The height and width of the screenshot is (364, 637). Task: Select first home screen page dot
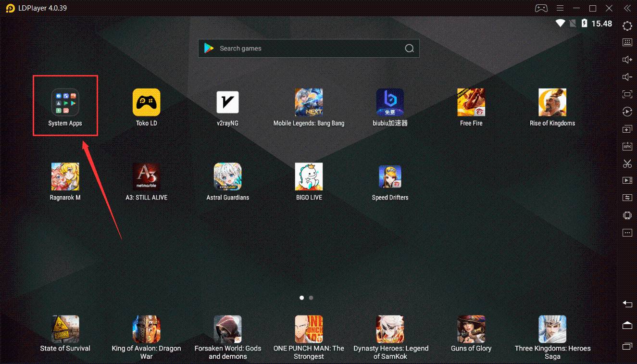pyautogui.click(x=301, y=298)
